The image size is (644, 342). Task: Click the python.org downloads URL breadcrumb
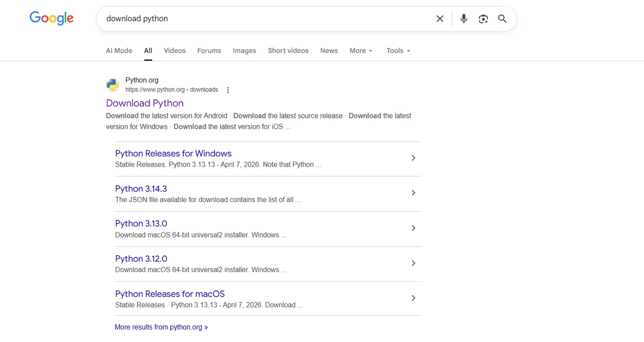[x=172, y=90]
